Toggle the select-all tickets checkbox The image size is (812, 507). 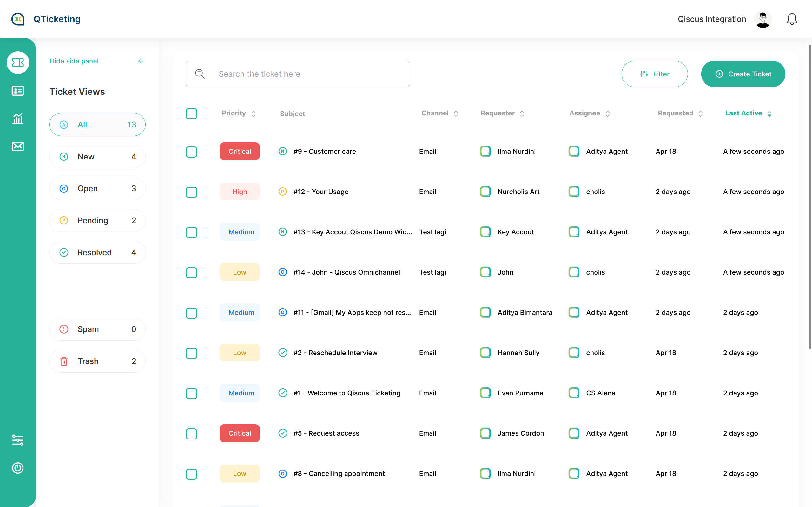click(x=191, y=113)
